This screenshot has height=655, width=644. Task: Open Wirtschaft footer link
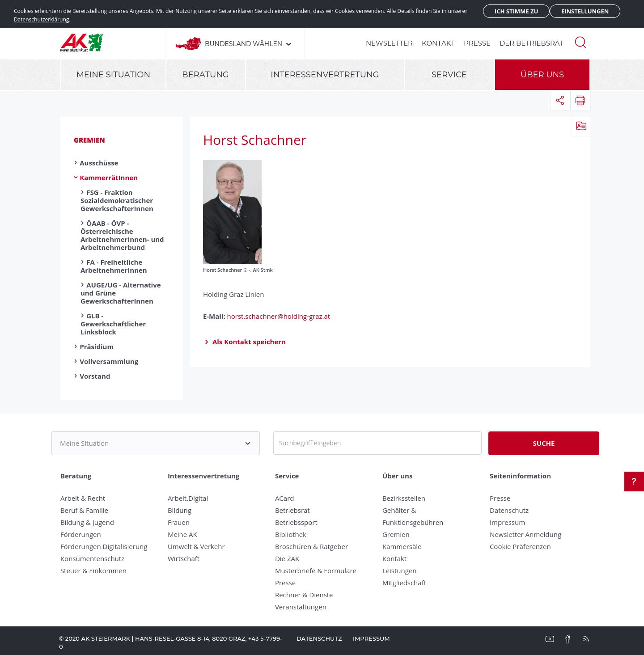[x=183, y=558]
